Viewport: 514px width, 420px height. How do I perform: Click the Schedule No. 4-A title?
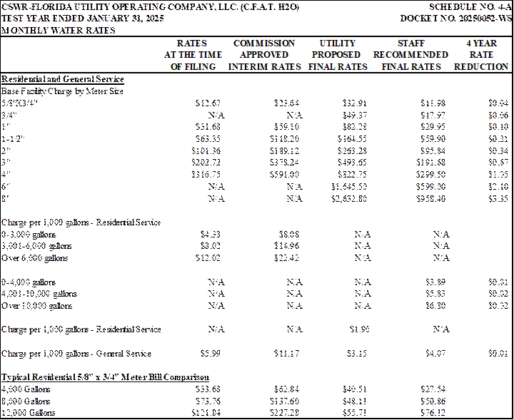tap(470, 7)
